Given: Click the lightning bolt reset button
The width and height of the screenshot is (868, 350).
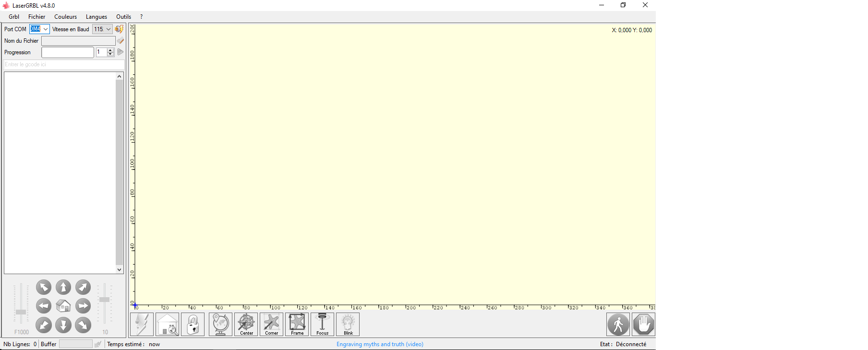Looking at the screenshot, I should point(142,325).
